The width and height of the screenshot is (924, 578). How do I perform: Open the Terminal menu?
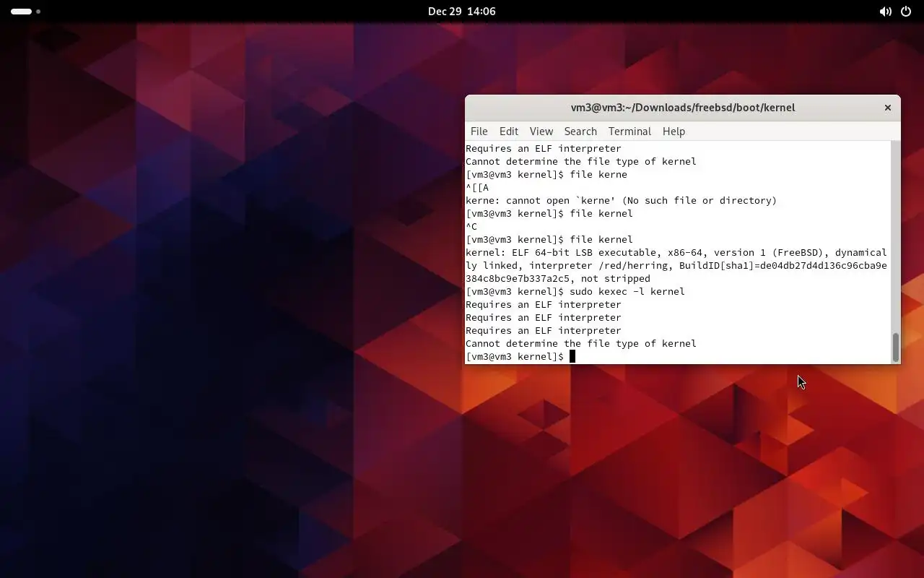tap(629, 131)
